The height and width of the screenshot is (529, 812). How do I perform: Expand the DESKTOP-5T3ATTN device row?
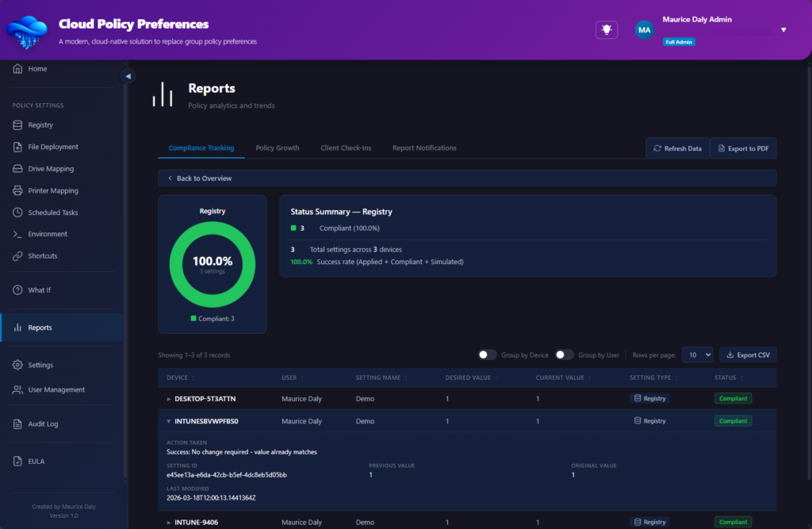[x=168, y=399]
